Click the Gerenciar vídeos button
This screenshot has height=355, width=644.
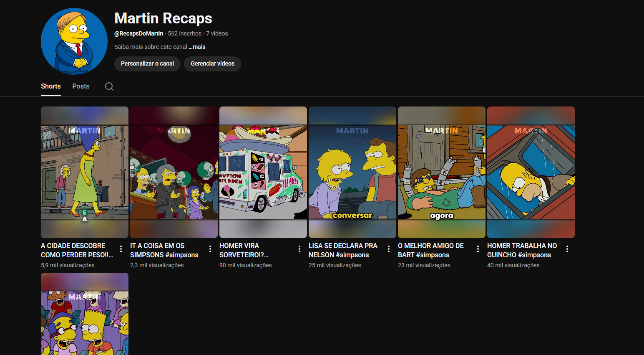tap(213, 64)
